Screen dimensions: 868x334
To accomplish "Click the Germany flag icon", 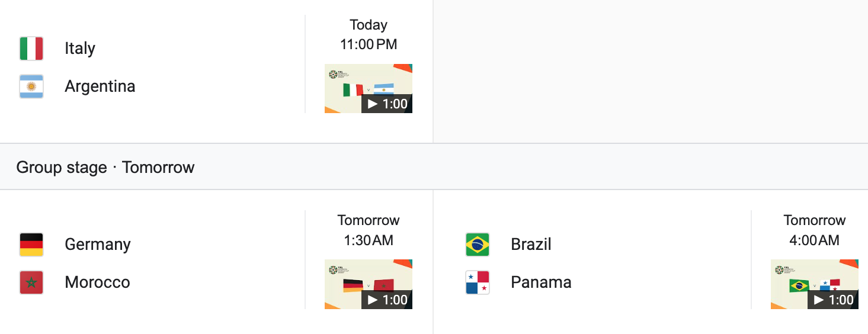I will click(x=31, y=245).
